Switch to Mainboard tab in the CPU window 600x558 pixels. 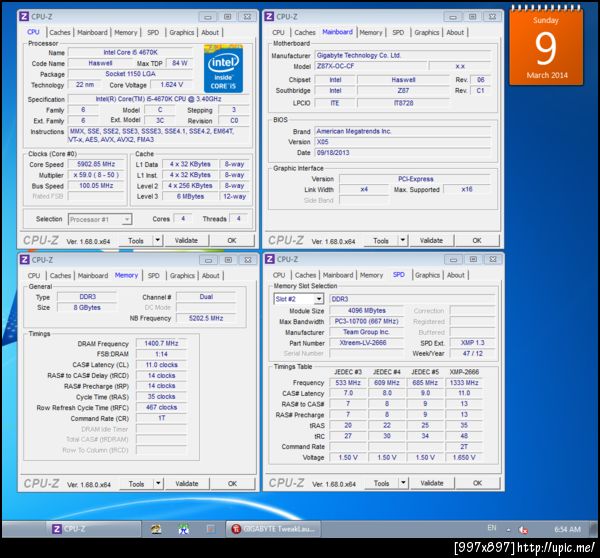coord(93,33)
